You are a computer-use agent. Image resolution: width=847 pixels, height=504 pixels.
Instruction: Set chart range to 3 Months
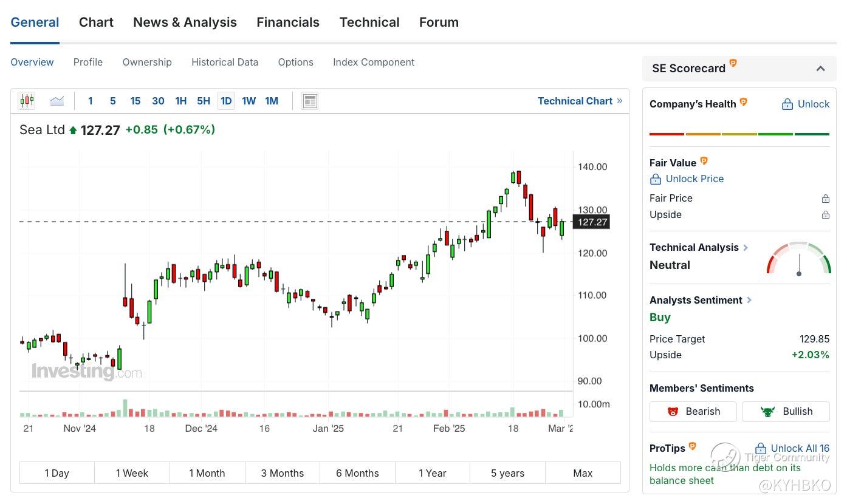coord(283,473)
